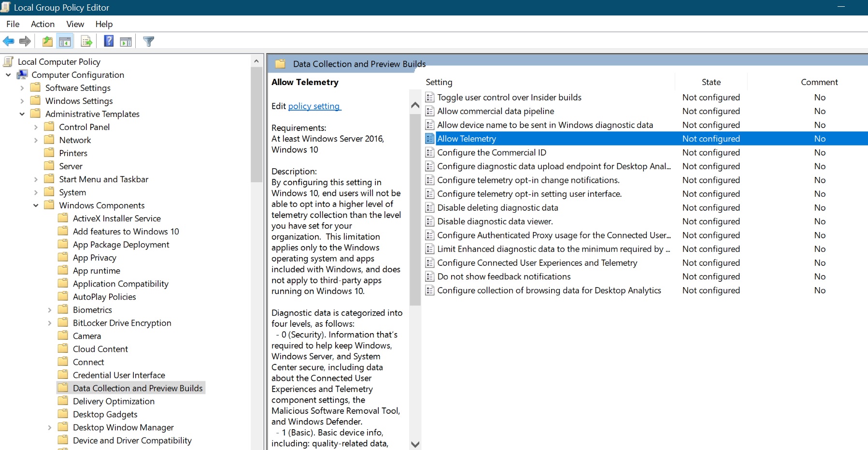Image resolution: width=868 pixels, height=450 pixels.
Task: Click the App Privacy folder icon
Action: point(63,257)
